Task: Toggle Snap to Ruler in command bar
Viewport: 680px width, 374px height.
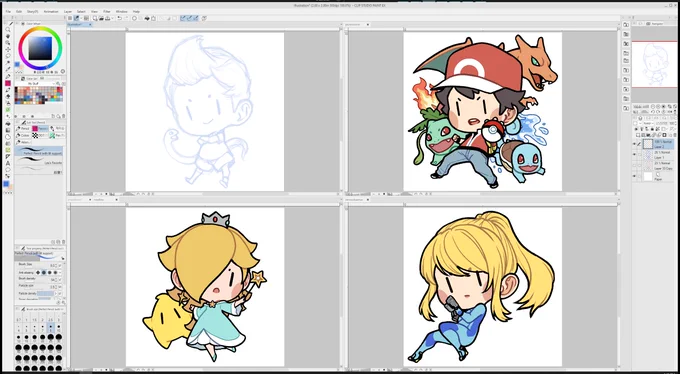Action: point(183,18)
